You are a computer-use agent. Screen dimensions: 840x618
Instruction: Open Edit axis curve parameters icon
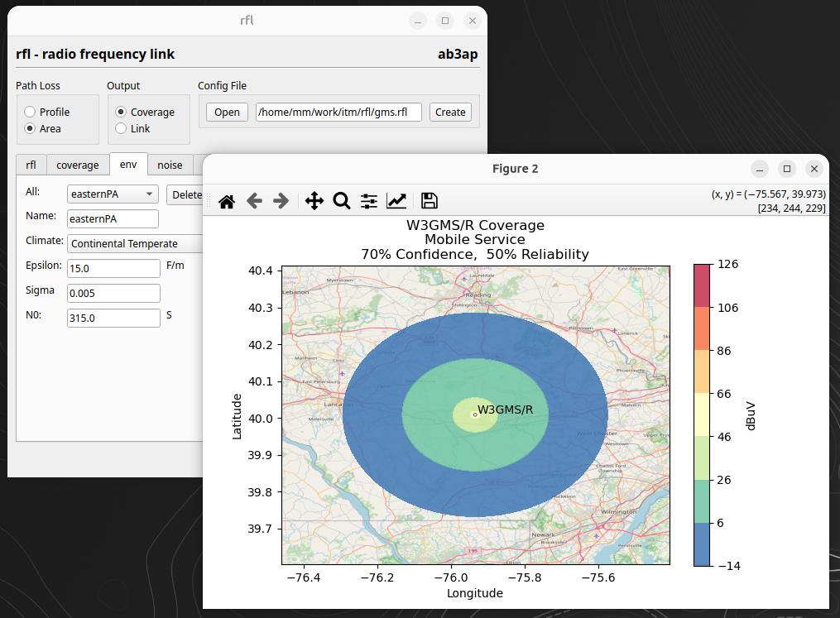point(396,201)
